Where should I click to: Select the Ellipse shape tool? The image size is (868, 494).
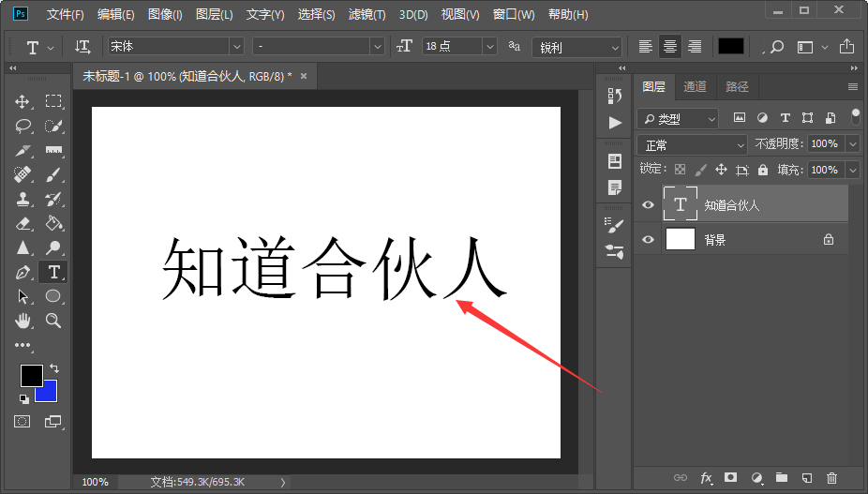click(x=53, y=296)
